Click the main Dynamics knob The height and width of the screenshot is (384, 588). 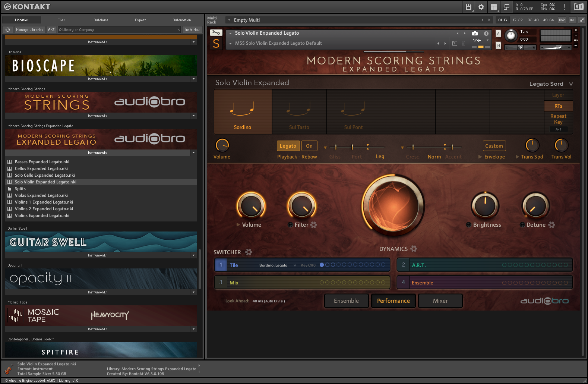pos(393,206)
